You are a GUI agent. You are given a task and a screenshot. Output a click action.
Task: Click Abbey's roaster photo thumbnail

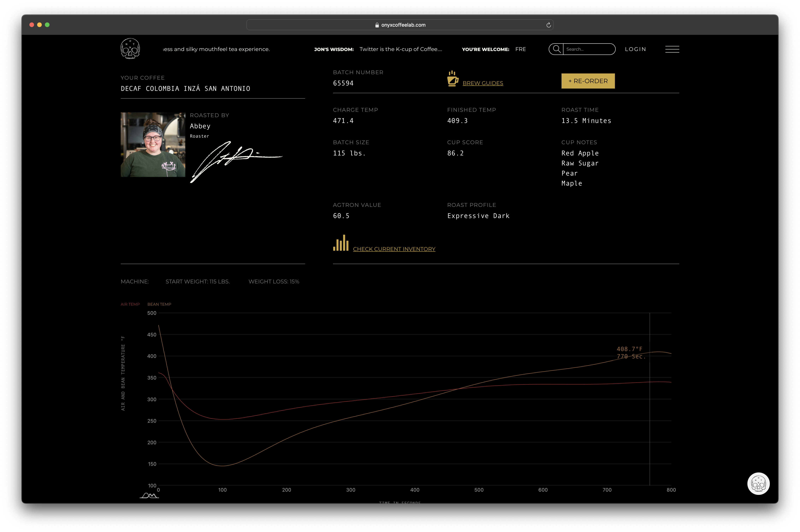[x=153, y=145]
